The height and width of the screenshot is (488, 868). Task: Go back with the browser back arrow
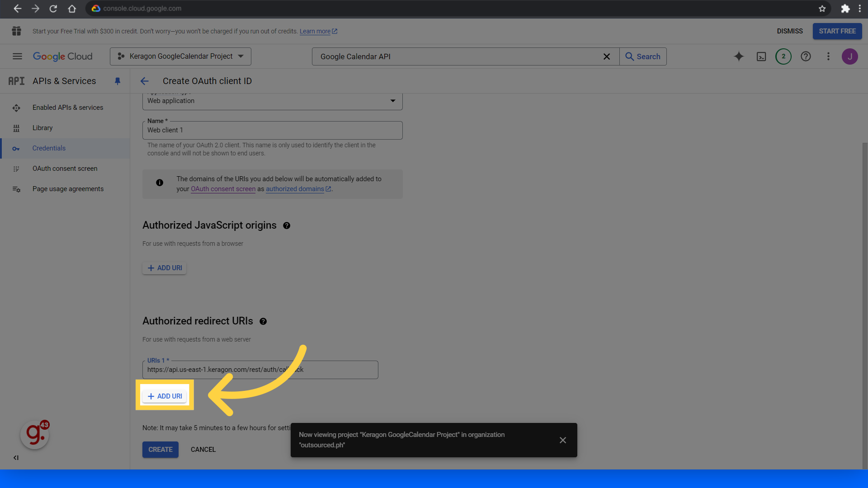click(x=17, y=9)
